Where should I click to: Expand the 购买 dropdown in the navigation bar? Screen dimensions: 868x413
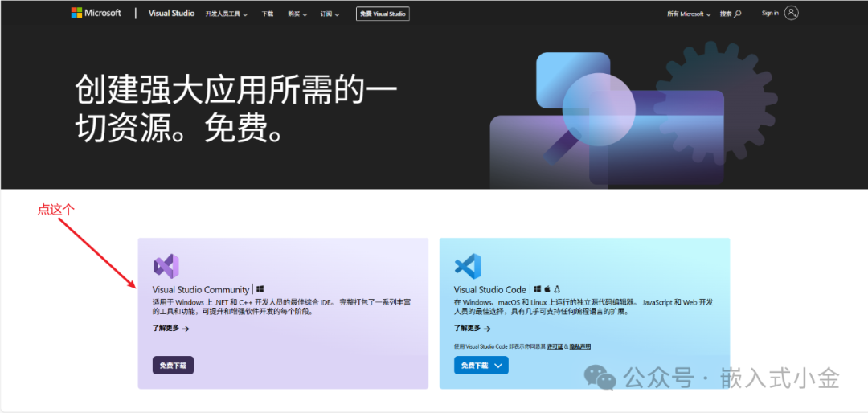[x=297, y=14]
